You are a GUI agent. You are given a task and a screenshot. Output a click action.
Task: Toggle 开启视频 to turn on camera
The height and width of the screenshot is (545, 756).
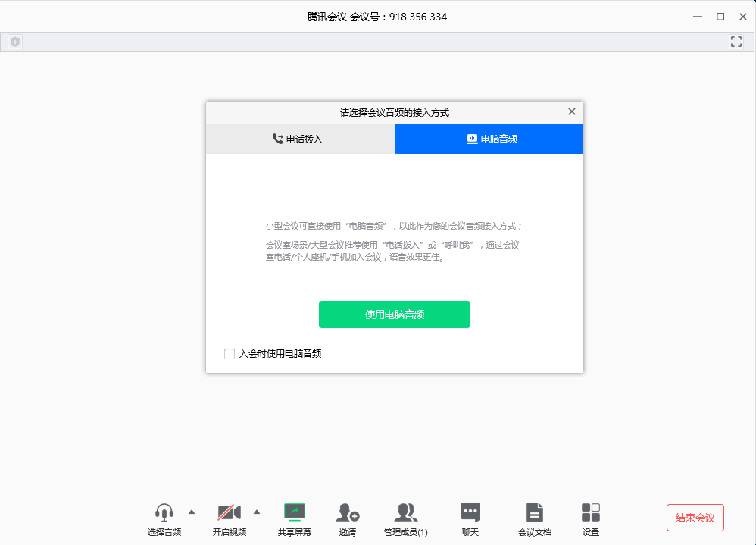click(x=230, y=512)
